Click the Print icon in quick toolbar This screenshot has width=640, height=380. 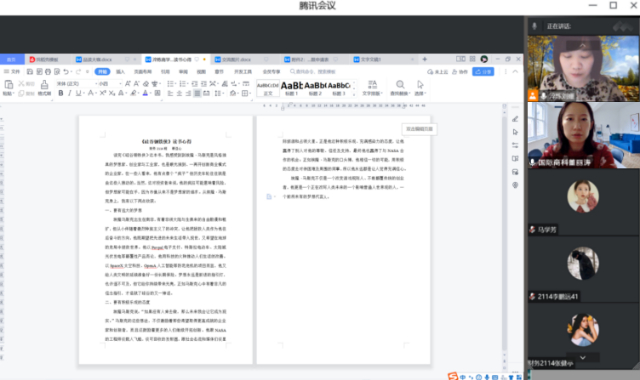(48, 71)
